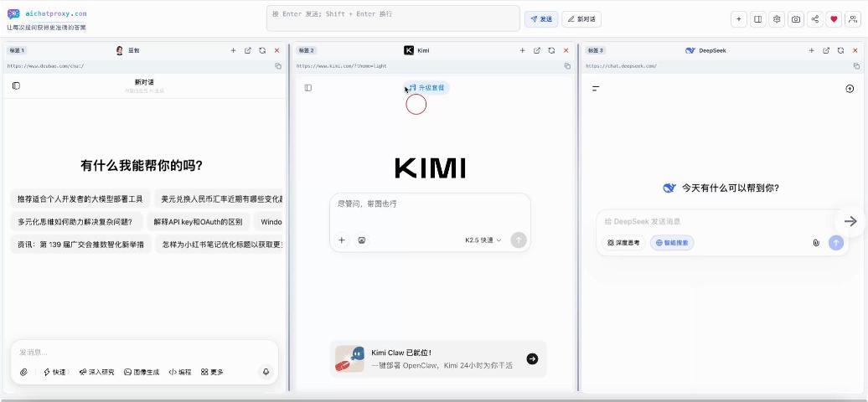Toggle the split layout icon in top toolbar
868x402 pixels.
758,19
